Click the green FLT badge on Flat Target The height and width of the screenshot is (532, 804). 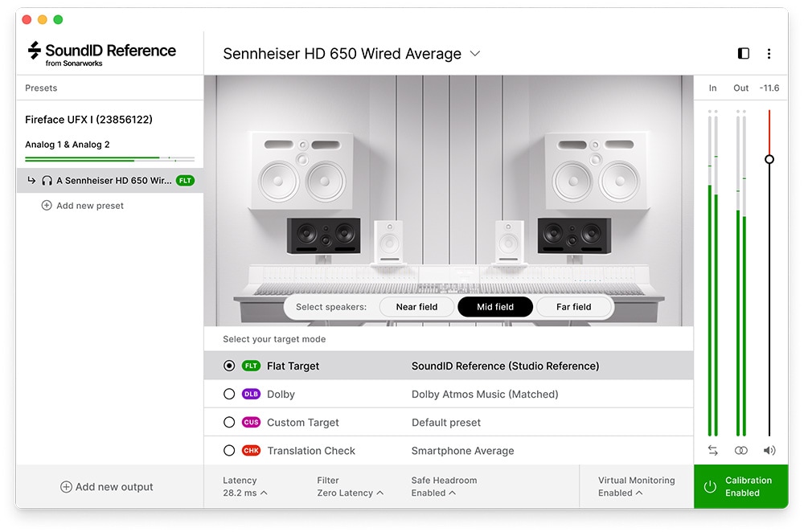coord(251,366)
